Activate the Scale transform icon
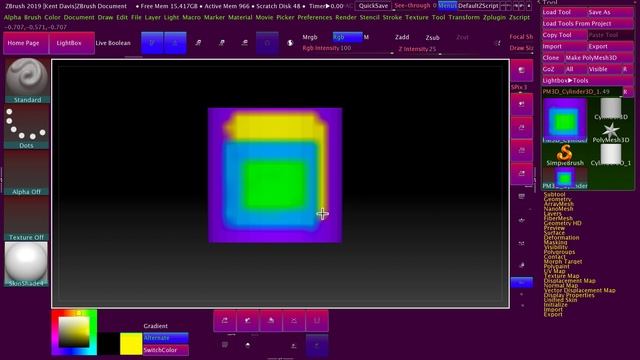This screenshot has height=360, width=640. click(x=222, y=43)
